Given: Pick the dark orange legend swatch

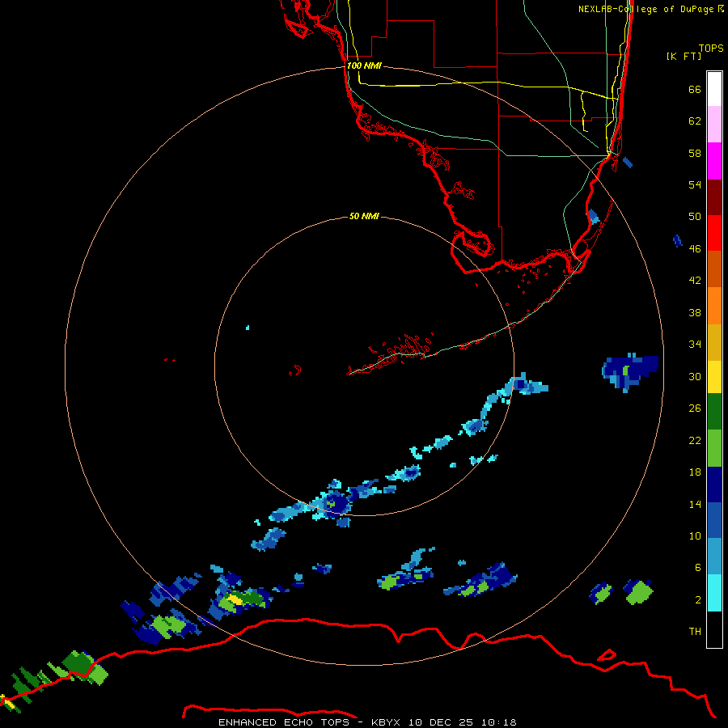Looking at the screenshot, I should coord(714,269).
